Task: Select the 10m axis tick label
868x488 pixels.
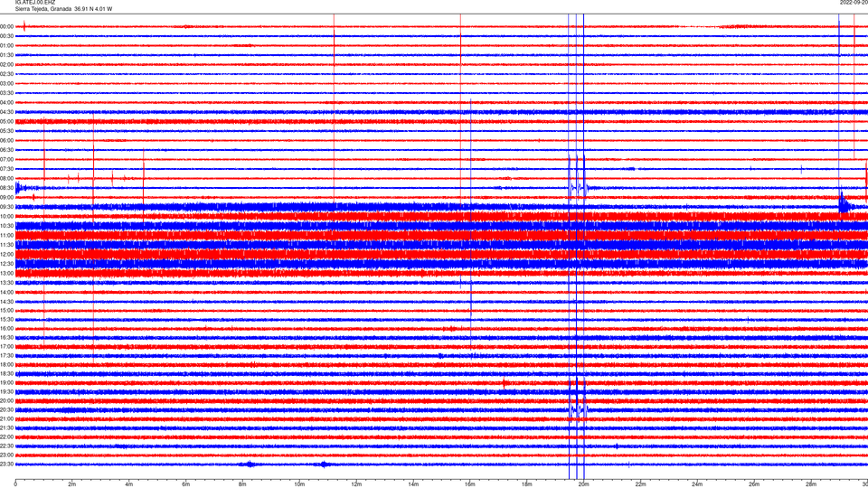Action: [x=299, y=484]
